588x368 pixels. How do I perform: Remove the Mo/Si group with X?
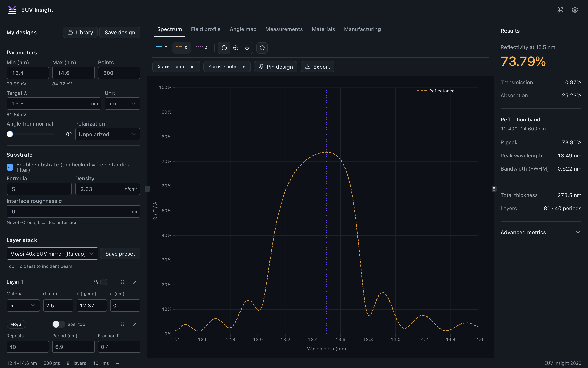tap(135, 324)
